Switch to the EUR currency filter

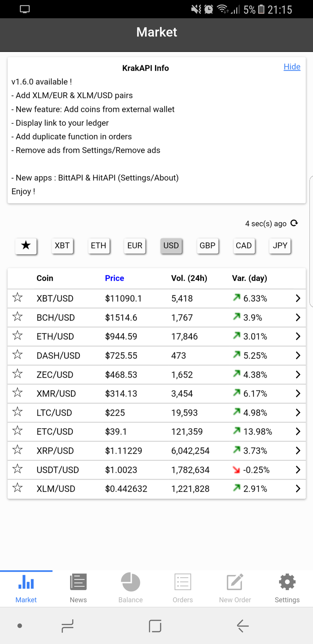coord(135,246)
